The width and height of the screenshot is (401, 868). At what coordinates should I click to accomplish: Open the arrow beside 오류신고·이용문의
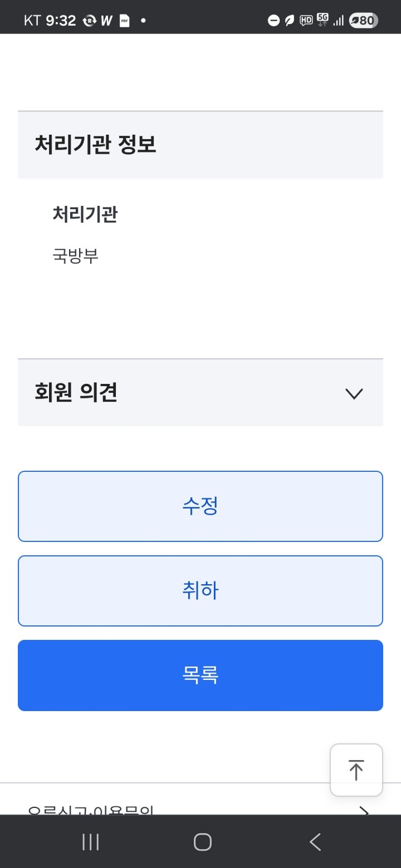[364, 811]
